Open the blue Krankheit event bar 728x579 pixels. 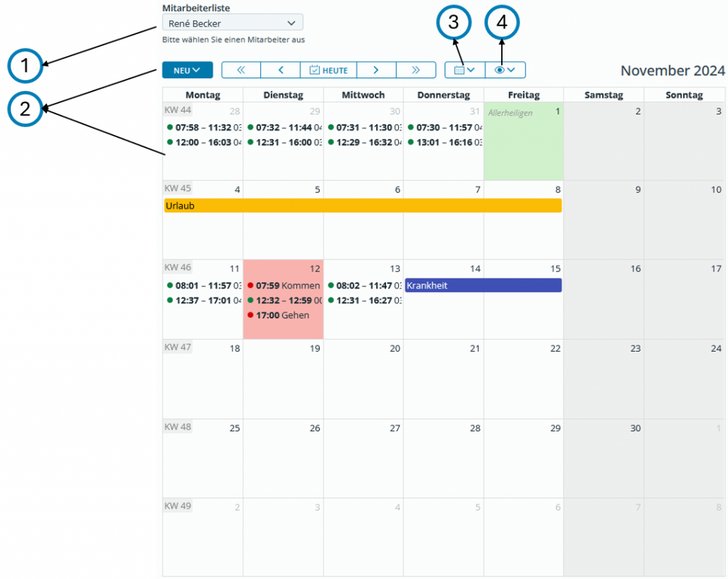click(483, 286)
